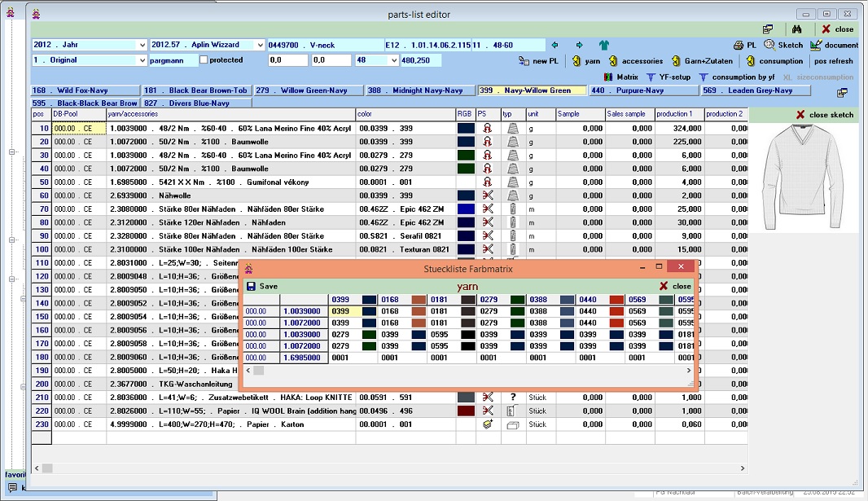Expand the Aplin Wizzard collection dropdown
Screen dimensions: 868x501
click(x=260, y=45)
